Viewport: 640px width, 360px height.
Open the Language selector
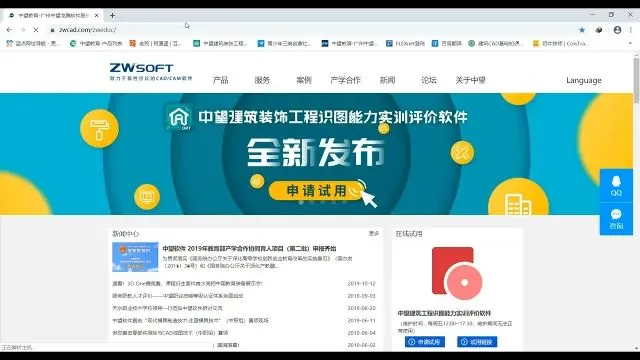pos(584,80)
